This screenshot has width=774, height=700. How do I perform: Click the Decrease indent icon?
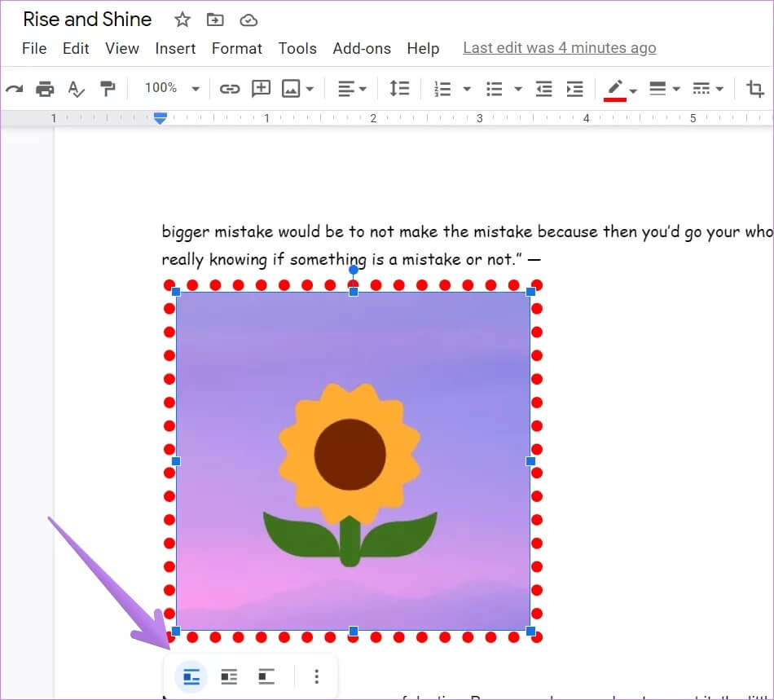click(544, 89)
